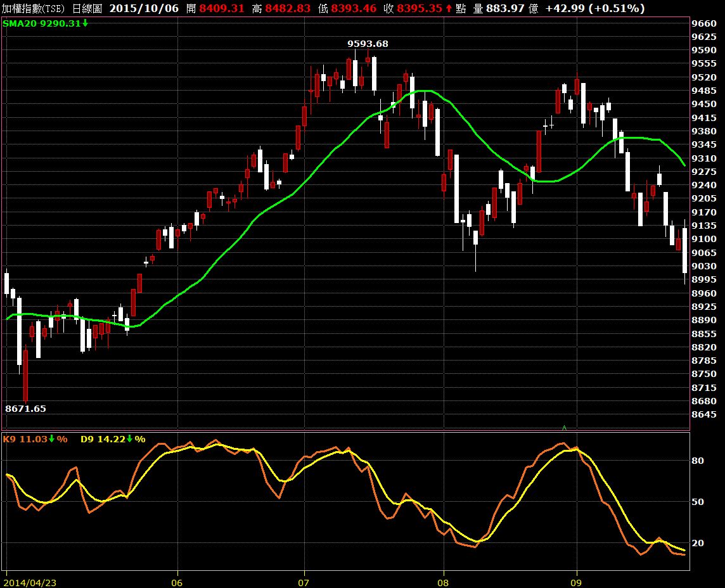Select the opening price 8409.31
The height and width of the screenshot is (588, 725).
pos(222,8)
